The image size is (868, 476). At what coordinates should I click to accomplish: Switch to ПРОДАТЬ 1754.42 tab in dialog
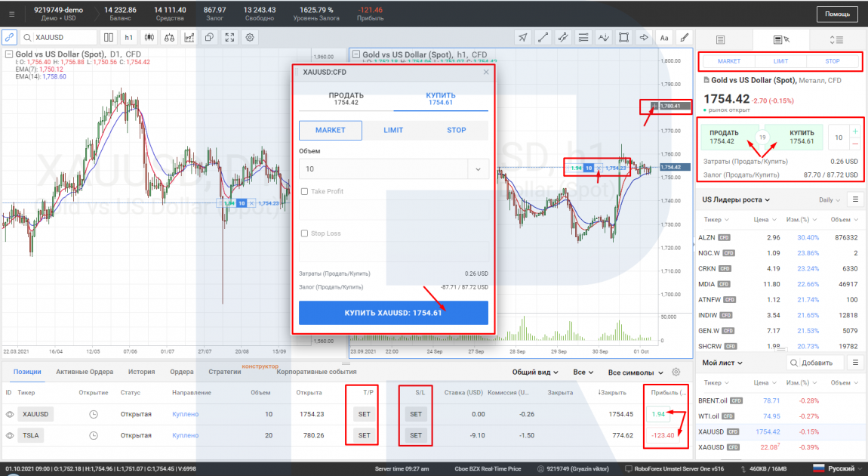[346, 99]
